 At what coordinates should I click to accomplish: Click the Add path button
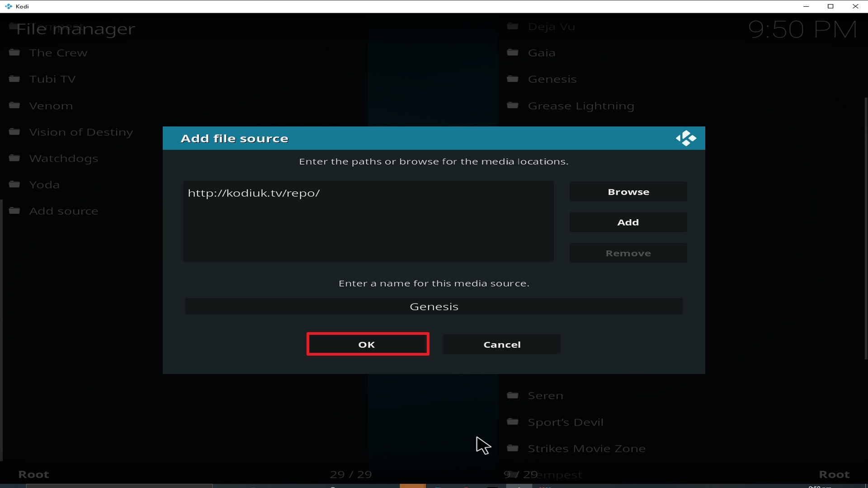(628, 222)
